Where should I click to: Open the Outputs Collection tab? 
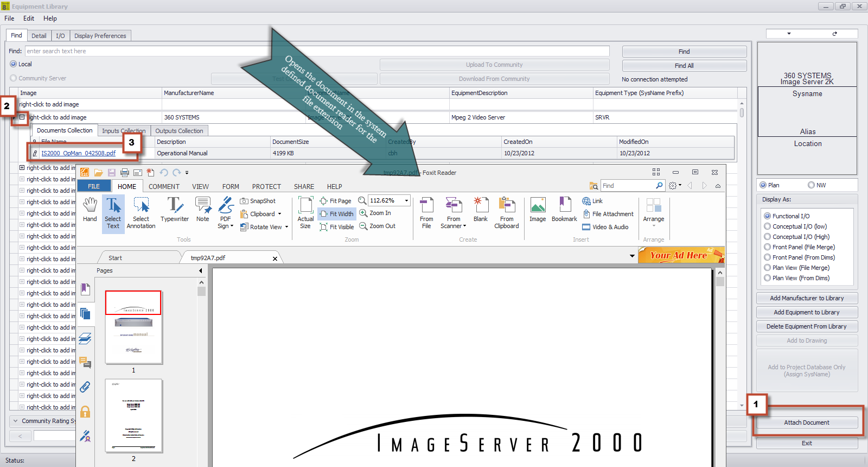click(179, 131)
